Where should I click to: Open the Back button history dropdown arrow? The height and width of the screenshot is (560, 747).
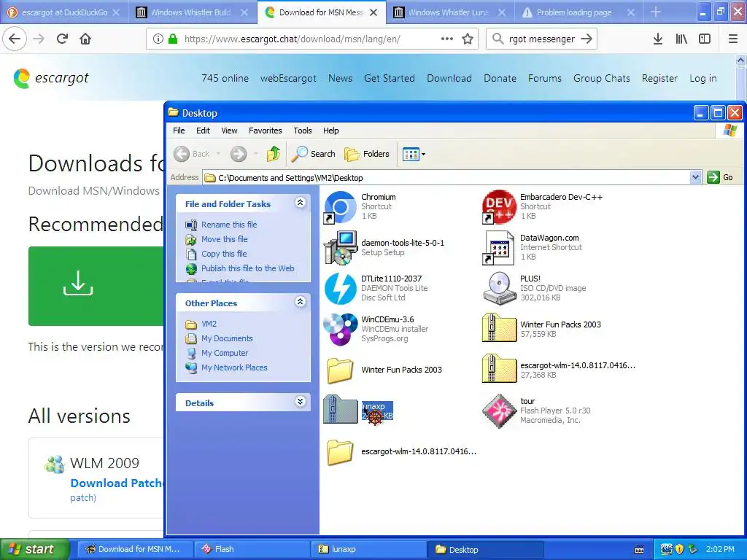pos(218,154)
